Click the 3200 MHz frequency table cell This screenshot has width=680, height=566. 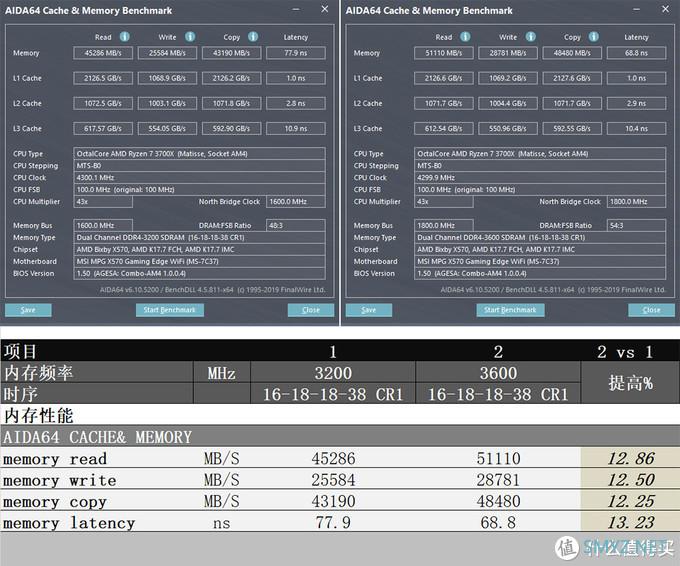[333, 373]
